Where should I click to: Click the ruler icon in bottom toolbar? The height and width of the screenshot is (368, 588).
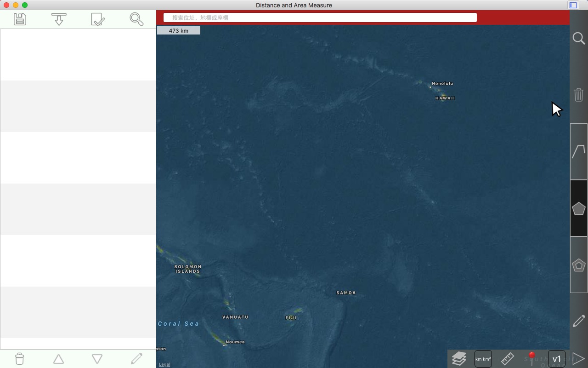pos(507,358)
